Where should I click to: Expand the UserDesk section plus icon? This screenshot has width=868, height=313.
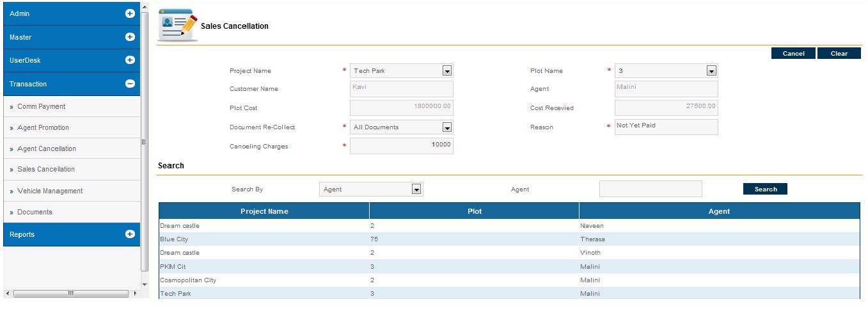coord(130,60)
